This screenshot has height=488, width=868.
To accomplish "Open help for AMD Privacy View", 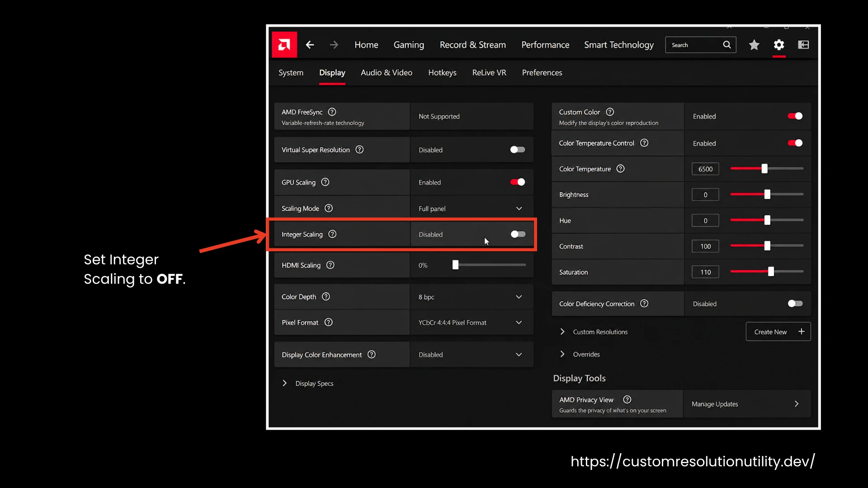I will click(x=627, y=399).
